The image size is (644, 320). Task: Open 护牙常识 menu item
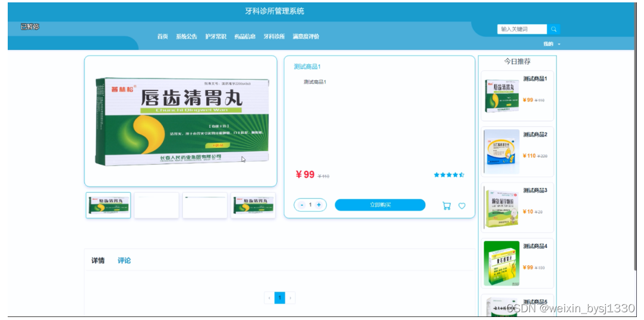(x=216, y=36)
